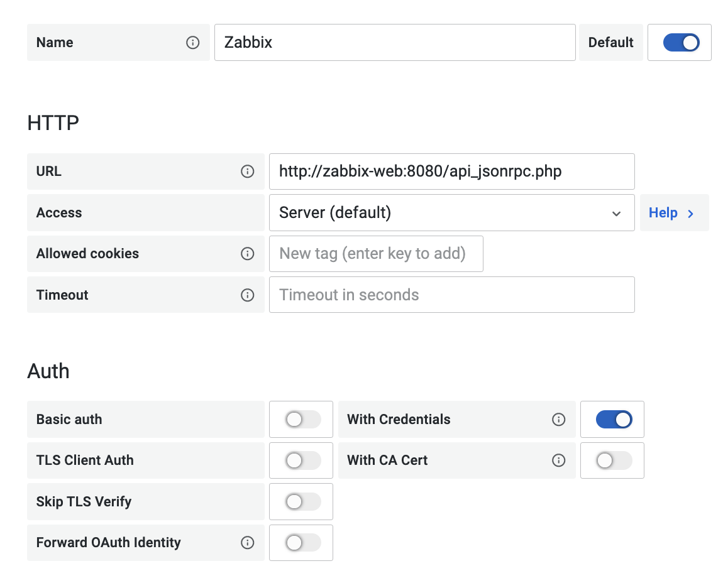Click the info icon next to Name

coord(193,43)
